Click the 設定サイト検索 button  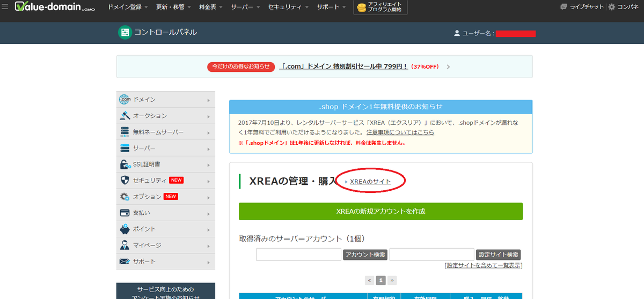tap(499, 255)
